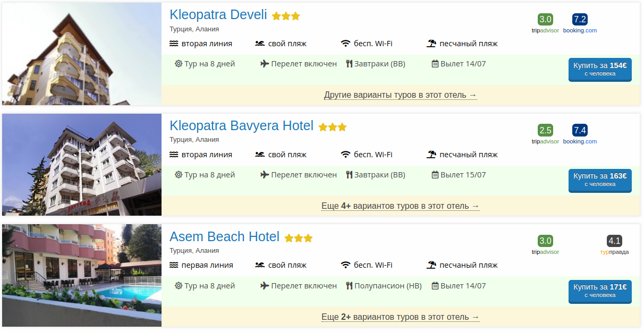The height and width of the screenshot is (332, 644).
Task: Expand Другие варианты туров в этот отель
Action: coord(401,95)
